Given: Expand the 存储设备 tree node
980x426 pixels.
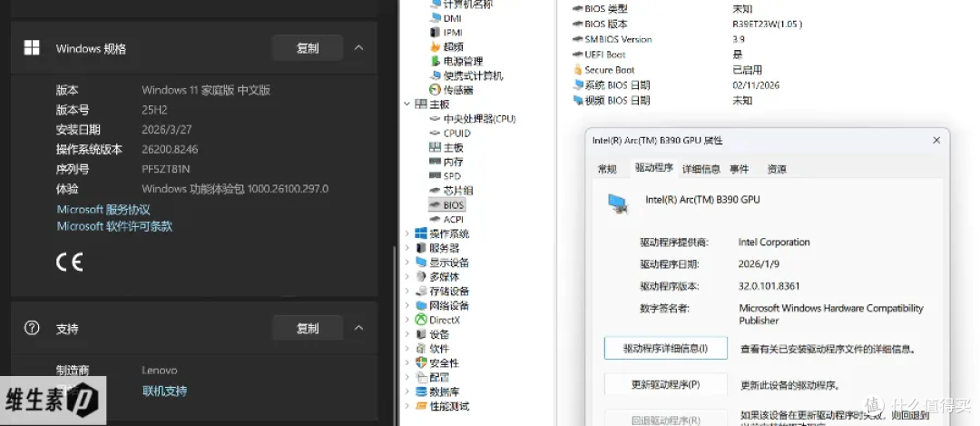Looking at the screenshot, I should (x=407, y=291).
